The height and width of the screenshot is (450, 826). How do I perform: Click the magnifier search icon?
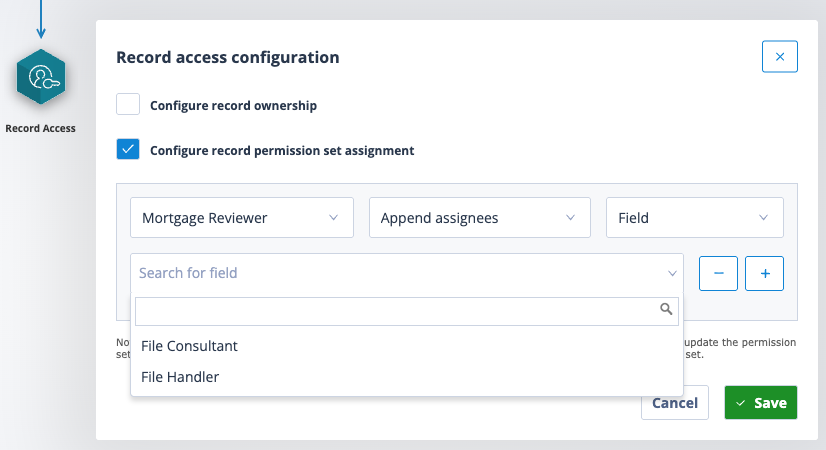[x=666, y=309]
